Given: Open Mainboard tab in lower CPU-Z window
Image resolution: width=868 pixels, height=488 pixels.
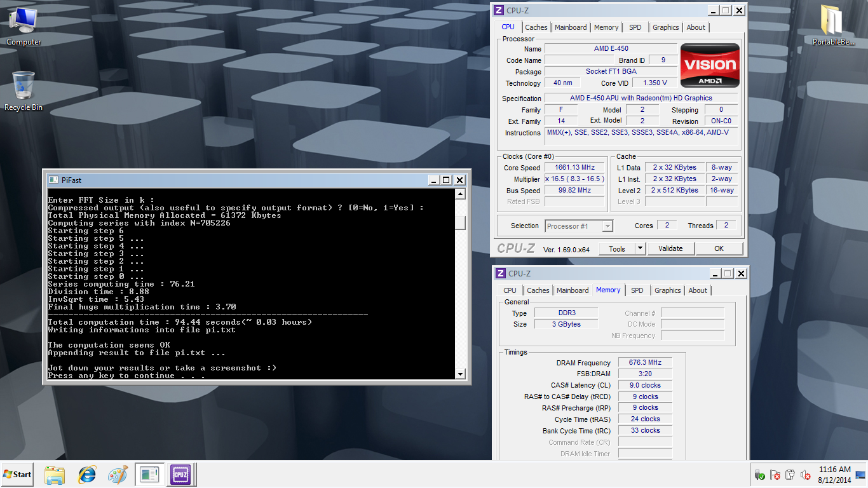Looking at the screenshot, I should point(573,290).
